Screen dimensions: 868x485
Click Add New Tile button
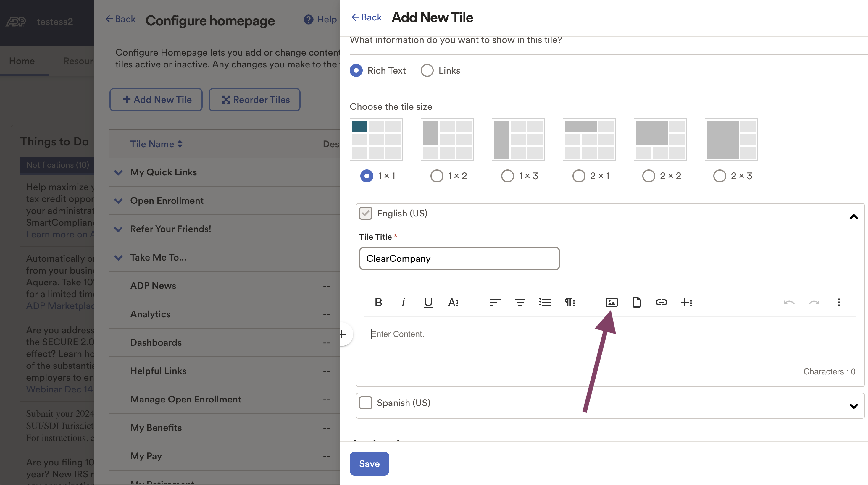pyautogui.click(x=156, y=100)
